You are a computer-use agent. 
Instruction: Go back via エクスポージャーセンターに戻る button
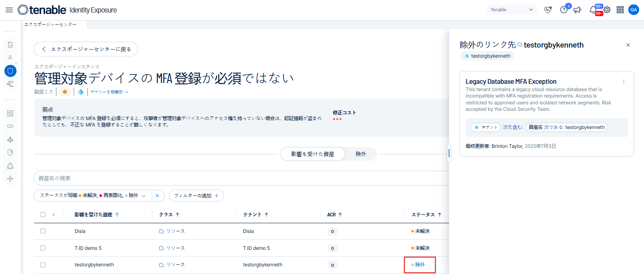click(x=86, y=49)
